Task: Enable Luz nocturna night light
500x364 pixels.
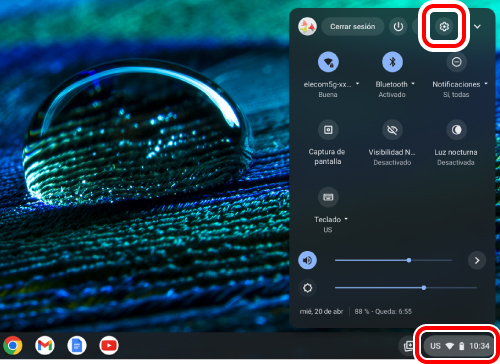Action: (x=456, y=130)
